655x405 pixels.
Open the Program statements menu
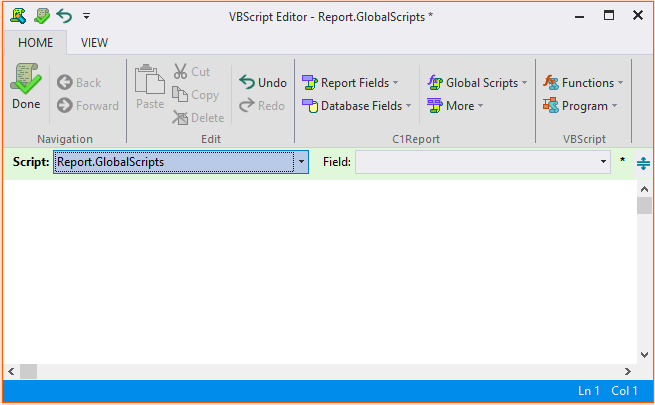tap(579, 106)
